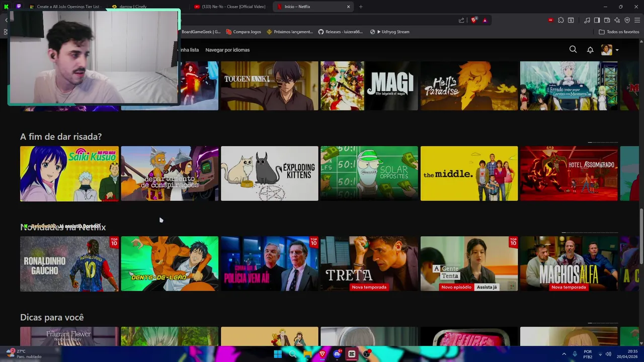Open Machos Alfa title card

pos(569,263)
